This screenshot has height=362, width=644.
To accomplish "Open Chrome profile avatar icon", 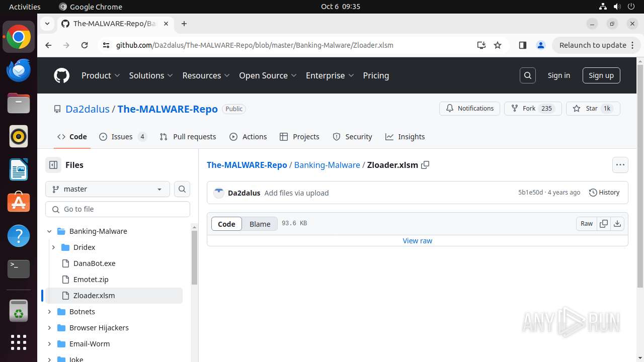I will (x=541, y=45).
